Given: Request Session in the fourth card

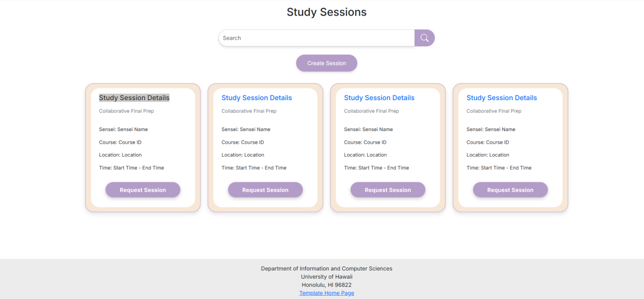Looking at the screenshot, I should tap(510, 190).
